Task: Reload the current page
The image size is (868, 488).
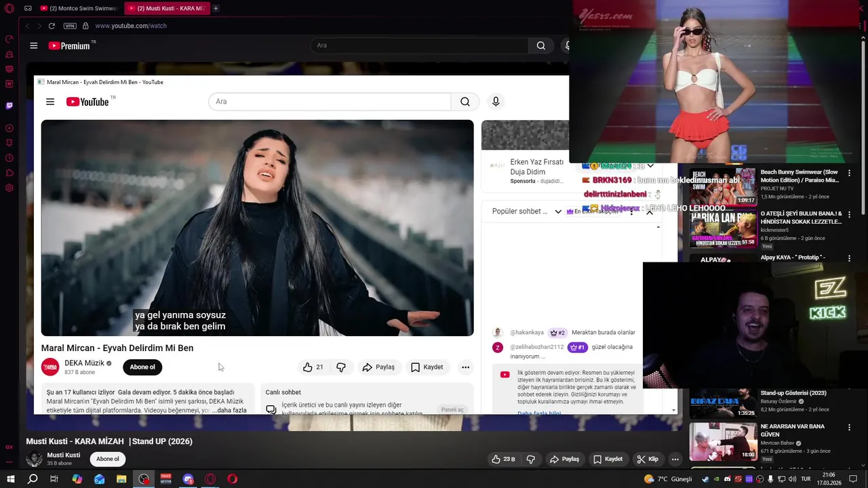Action: pos(52,26)
